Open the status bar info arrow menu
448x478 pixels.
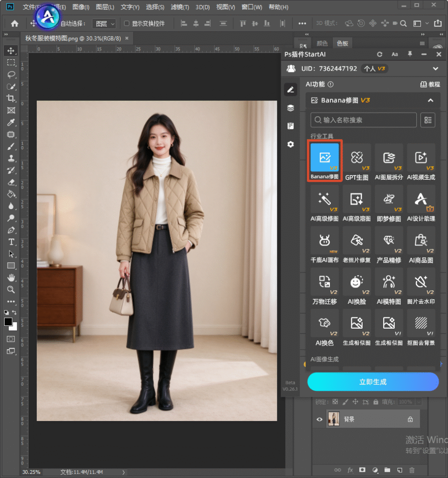click(x=123, y=472)
